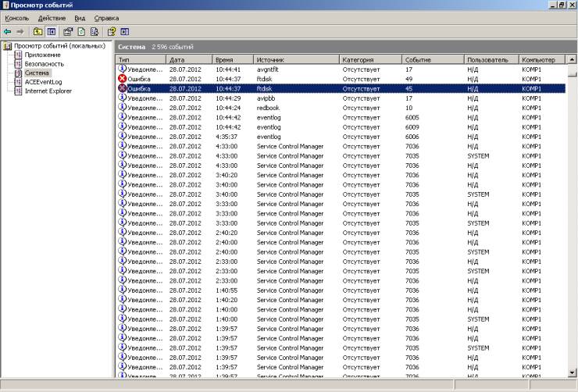
Task: Click the Up one level toolbar icon
Action: [x=37, y=32]
